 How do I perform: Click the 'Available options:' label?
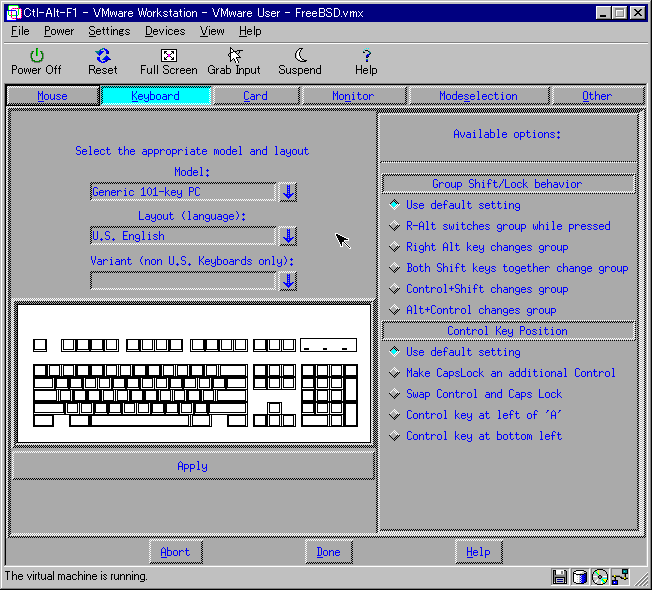[x=507, y=134]
